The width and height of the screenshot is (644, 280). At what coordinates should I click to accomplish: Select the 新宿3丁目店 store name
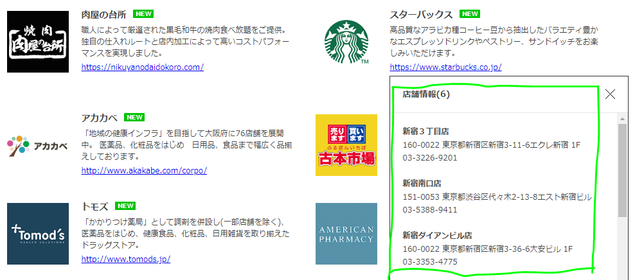425,132
